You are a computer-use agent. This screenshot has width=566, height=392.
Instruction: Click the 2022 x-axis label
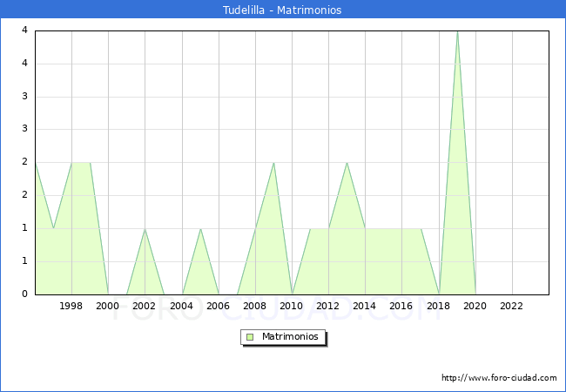pos(511,306)
